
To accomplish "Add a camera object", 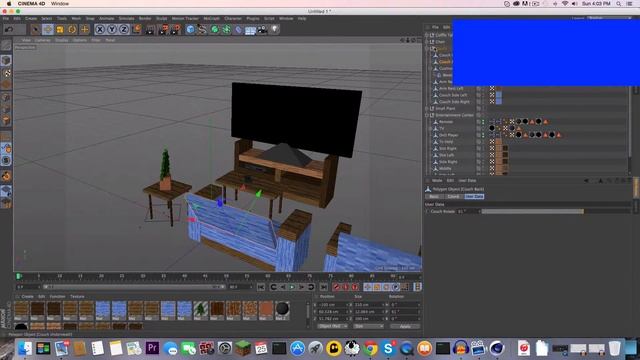I will pos(262,29).
